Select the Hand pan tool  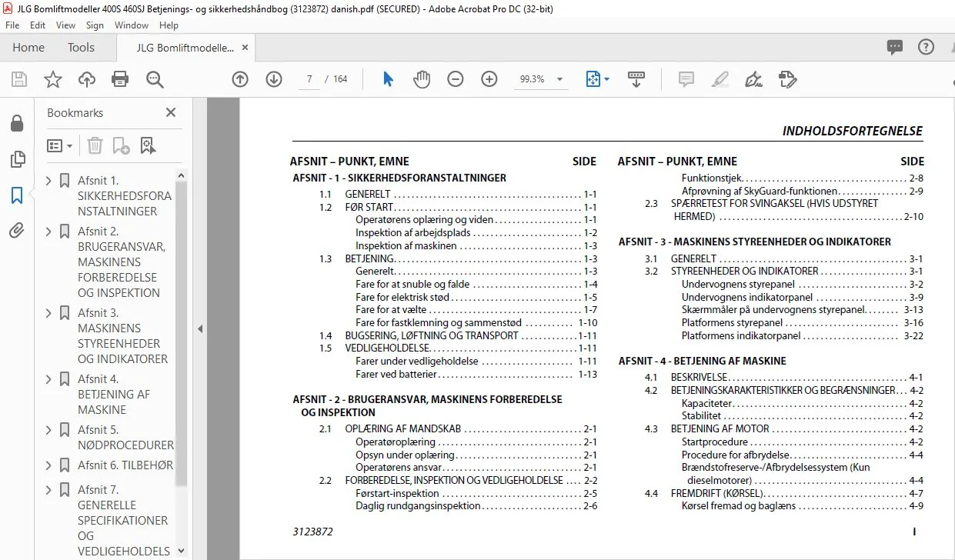(422, 79)
